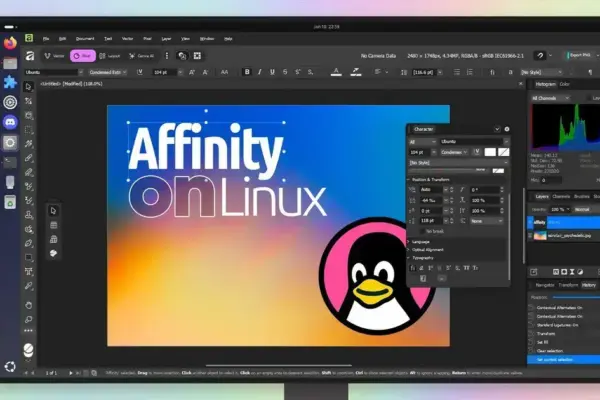This screenshot has width=600, height=400.
Task: Click the fi ligatures icon in toolbar
Action: 492,72
